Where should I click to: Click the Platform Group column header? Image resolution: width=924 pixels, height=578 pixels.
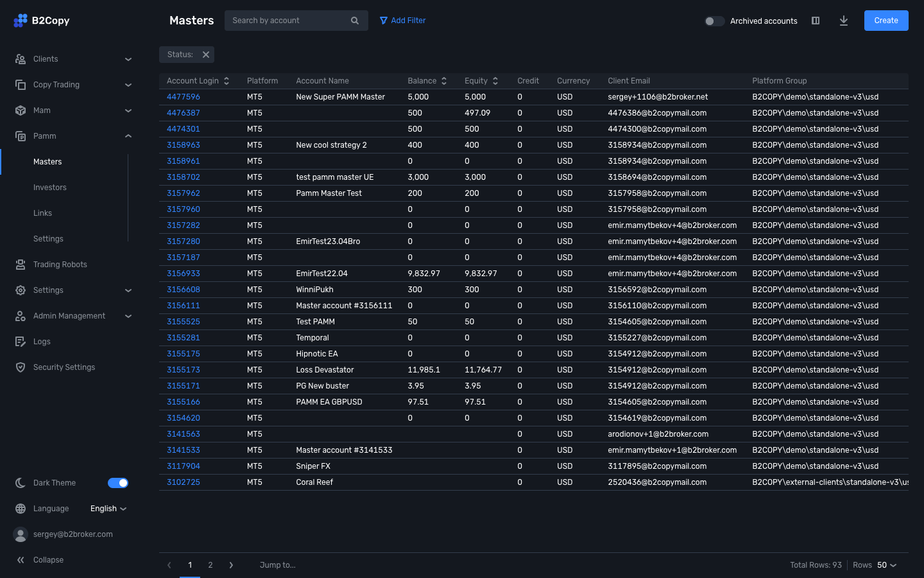click(780, 81)
